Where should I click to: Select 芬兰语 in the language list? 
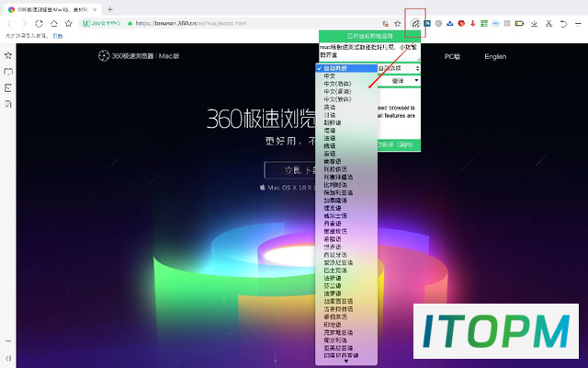point(346,286)
